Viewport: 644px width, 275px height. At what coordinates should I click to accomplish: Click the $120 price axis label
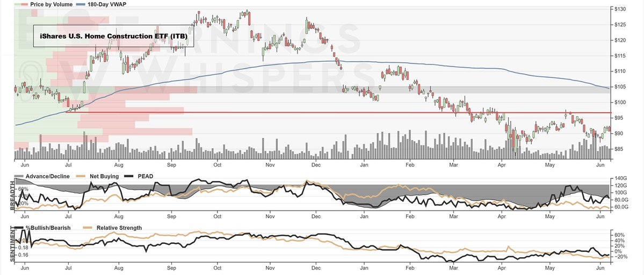(620, 40)
